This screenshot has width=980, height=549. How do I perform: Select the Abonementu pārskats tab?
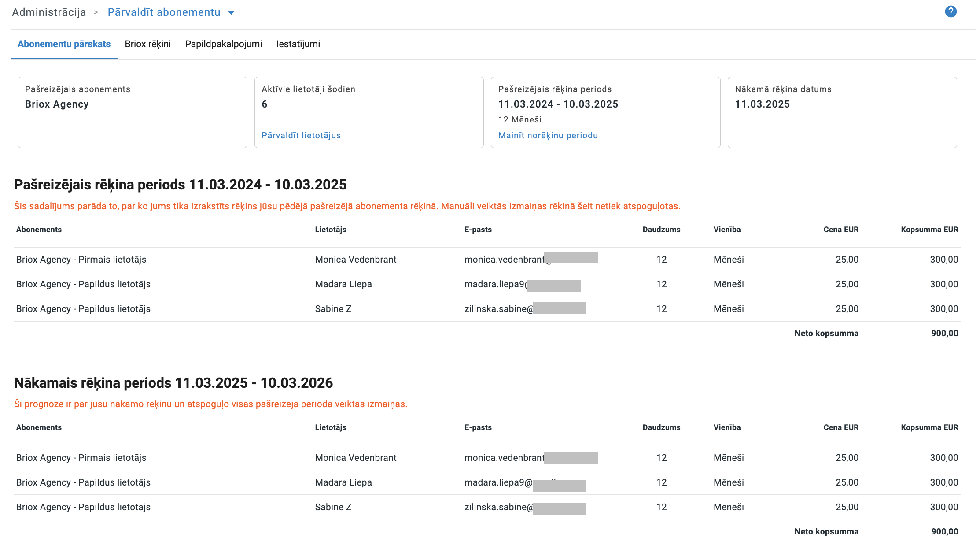[x=64, y=44]
